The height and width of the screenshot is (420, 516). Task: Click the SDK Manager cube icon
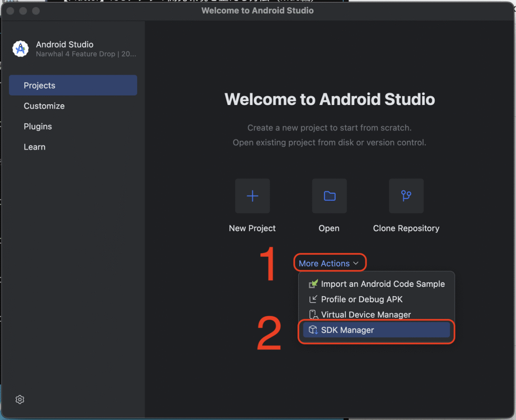pyautogui.click(x=313, y=330)
